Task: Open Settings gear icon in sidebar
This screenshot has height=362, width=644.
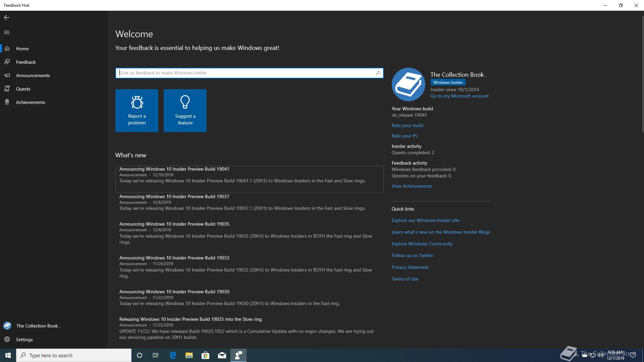Action: pos(7,340)
